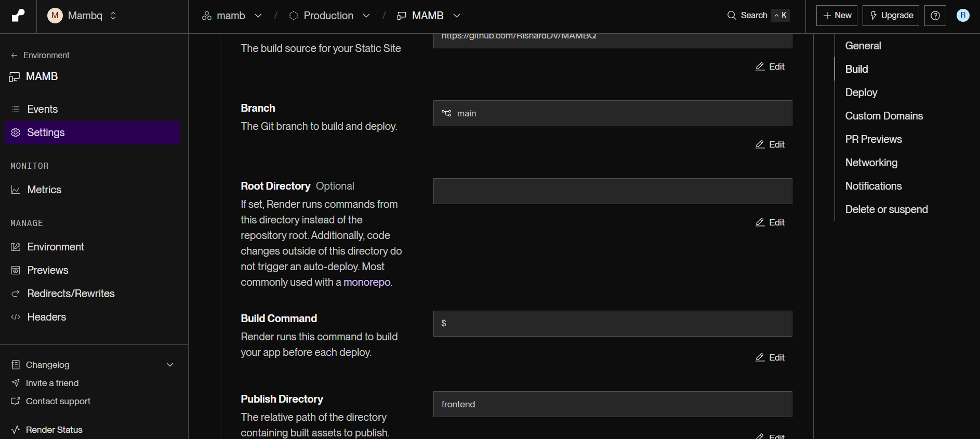Edit the Branch setting
Screen dimensions: 980x439
tap(770, 144)
